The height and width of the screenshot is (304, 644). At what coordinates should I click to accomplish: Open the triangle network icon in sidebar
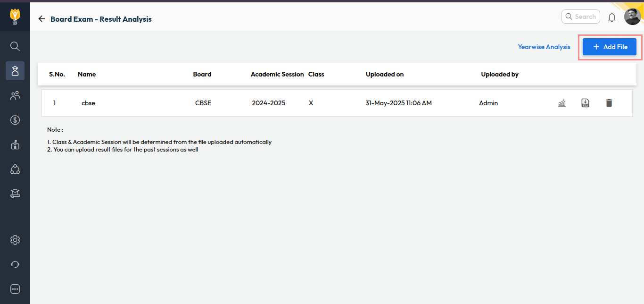[x=15, y=169]
